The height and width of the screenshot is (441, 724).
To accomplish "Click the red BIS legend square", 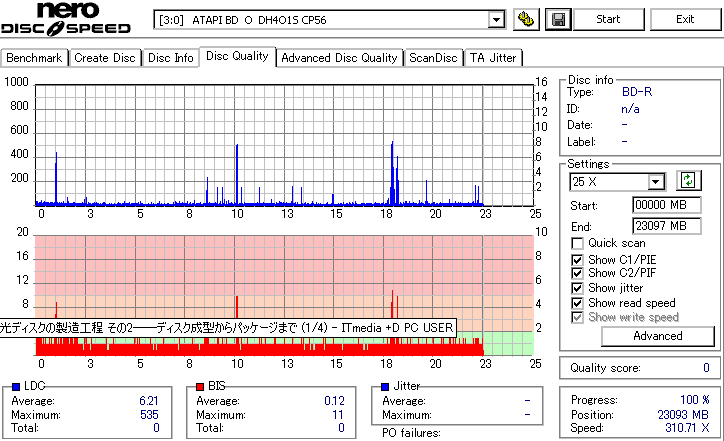I will 200,387.
